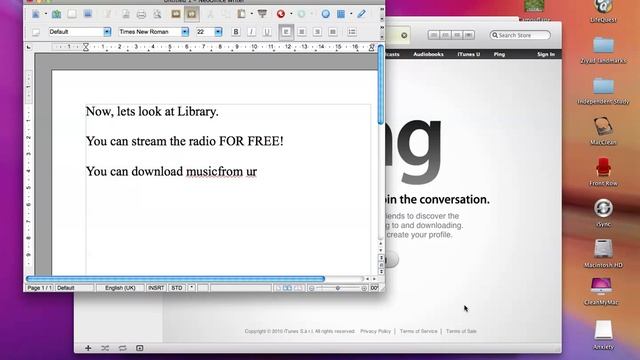This screenshot has width=640, height=360.
Task: Open a file with the Open icon
Action: tap(56, 14)
